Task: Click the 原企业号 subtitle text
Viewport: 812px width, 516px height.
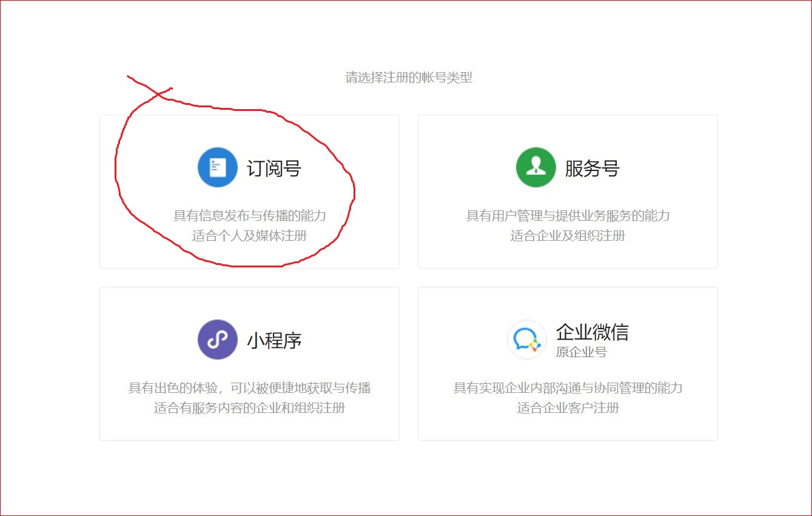Action: (x=582, y=352)
